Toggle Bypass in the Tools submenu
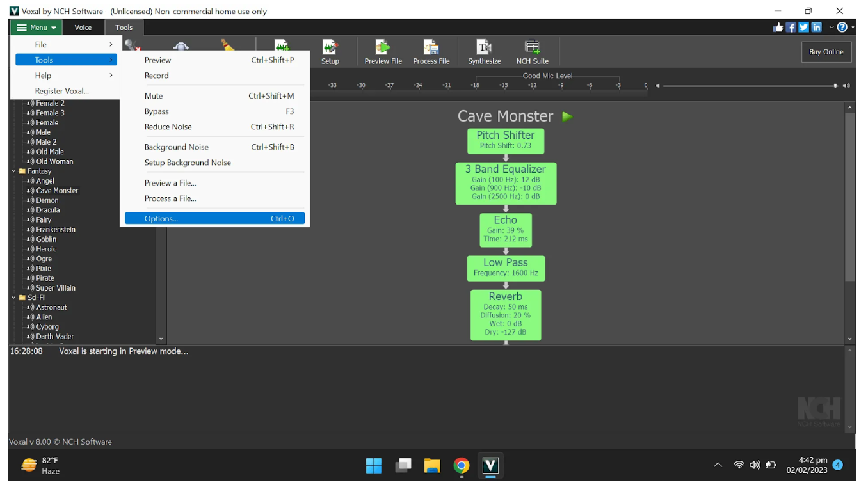The width and height of the screenshot is (868, 494). (x=214, y=111)
